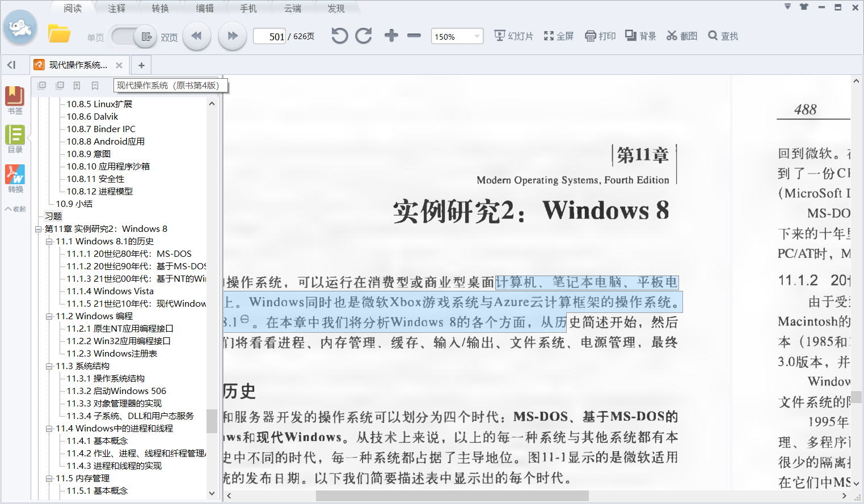
Task: Collapse 第11章 实例研究2 tree node
Action: tap(39, 229)
